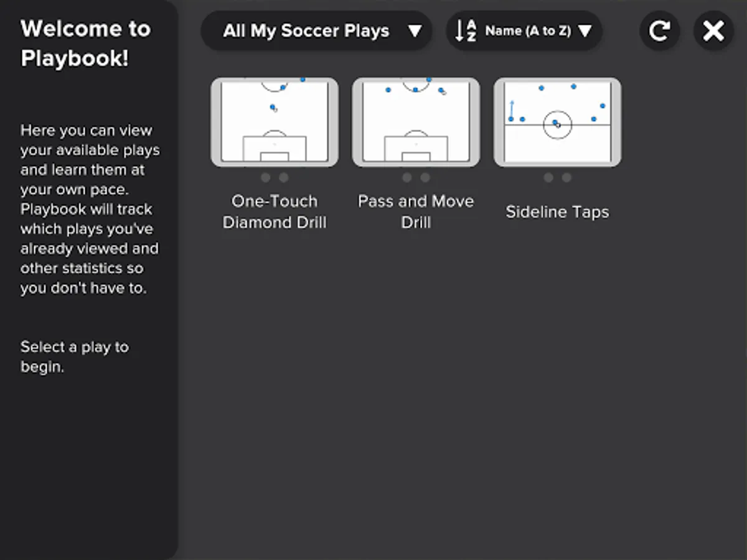This screenshot has width=747, height=560.
Task: Click second status dot under Sideline Taps
Action: pos(566,178)
